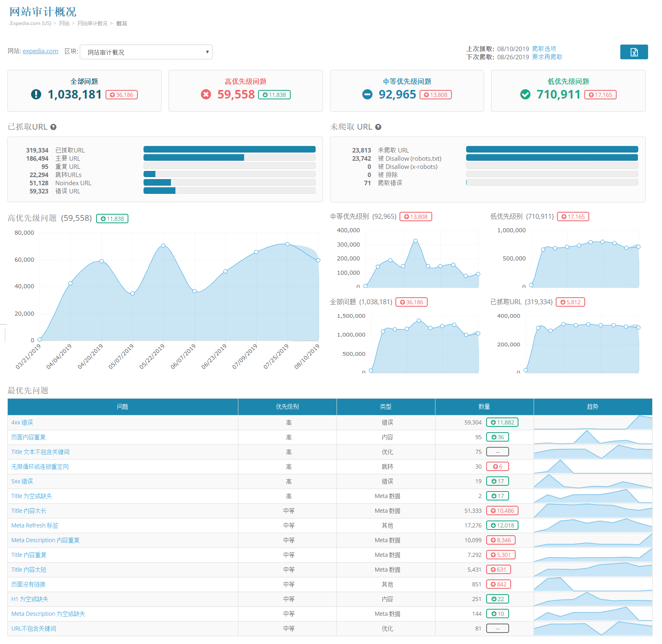Click the red X icon in 高优先级问题 card
The width and height of the screenshot is (662, 644).
pos(206,94)
